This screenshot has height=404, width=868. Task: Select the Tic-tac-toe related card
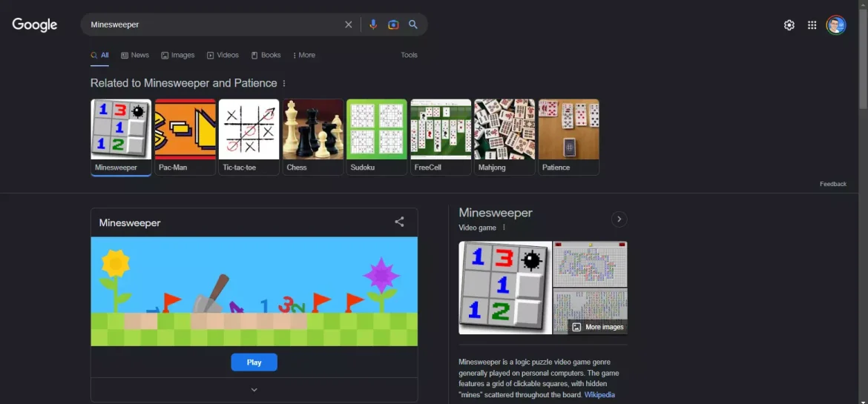(249, 137)
